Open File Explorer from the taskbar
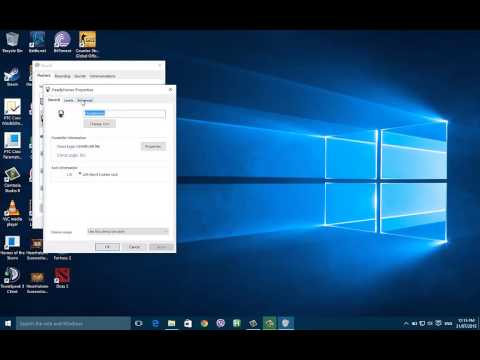 click(x=171, y=323)
